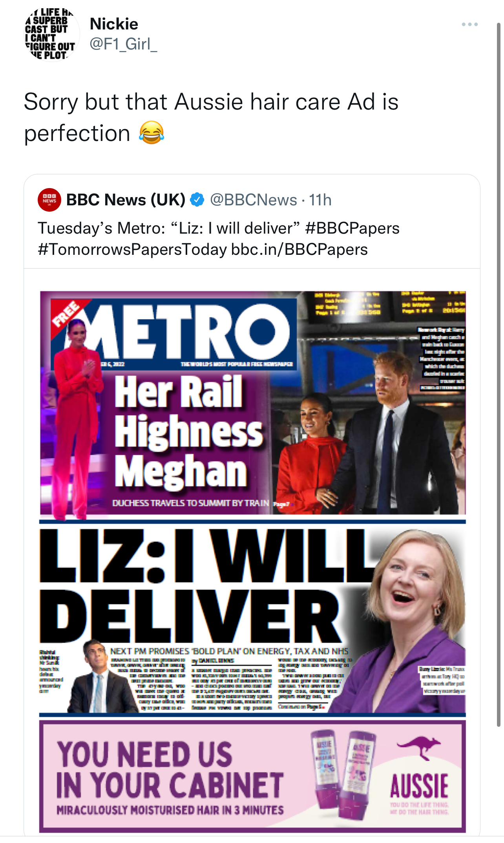Open the #TomorrowsPapersToday hashtag

pos(132,249)
